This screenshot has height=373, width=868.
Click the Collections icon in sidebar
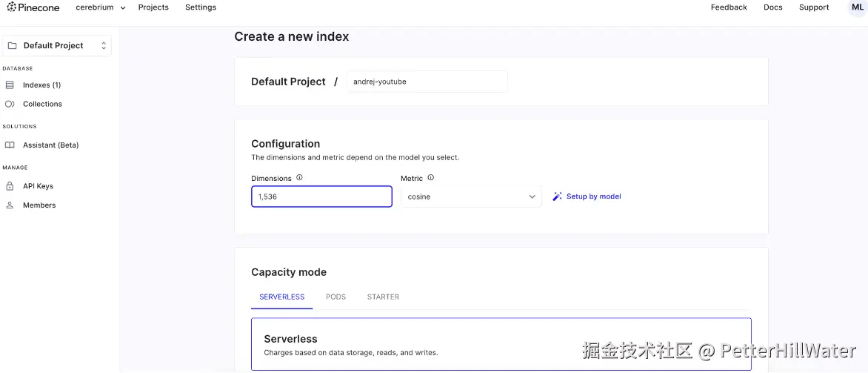click(10, 105)
